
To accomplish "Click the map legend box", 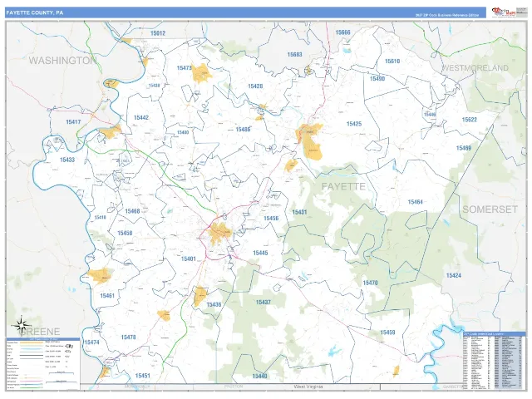I will (x=42, y=363).
